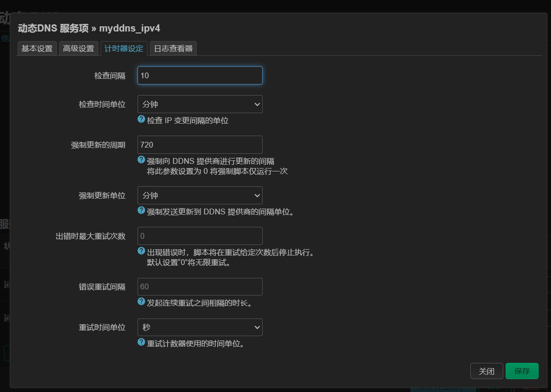551x392 pixels.
Task: Switch to the 基本设置 tab
Action: tap(37, 49)
